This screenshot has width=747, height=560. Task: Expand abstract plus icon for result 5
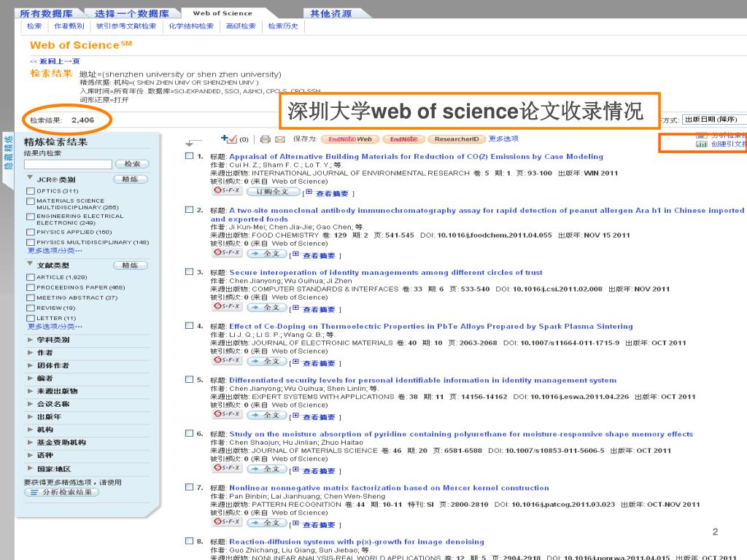point(296,415)
